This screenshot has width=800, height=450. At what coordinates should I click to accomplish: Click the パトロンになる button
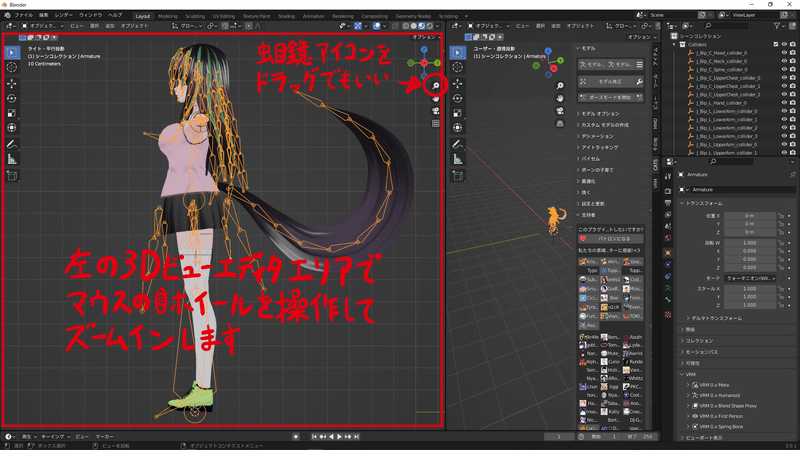click(611, 239)
